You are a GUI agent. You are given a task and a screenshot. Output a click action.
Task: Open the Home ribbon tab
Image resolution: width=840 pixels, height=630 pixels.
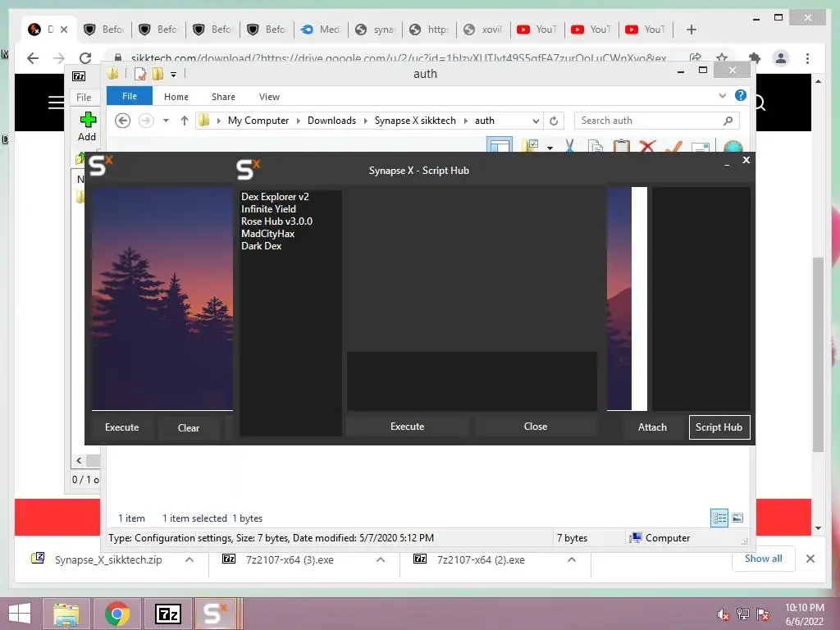click(x=176, y=97)
